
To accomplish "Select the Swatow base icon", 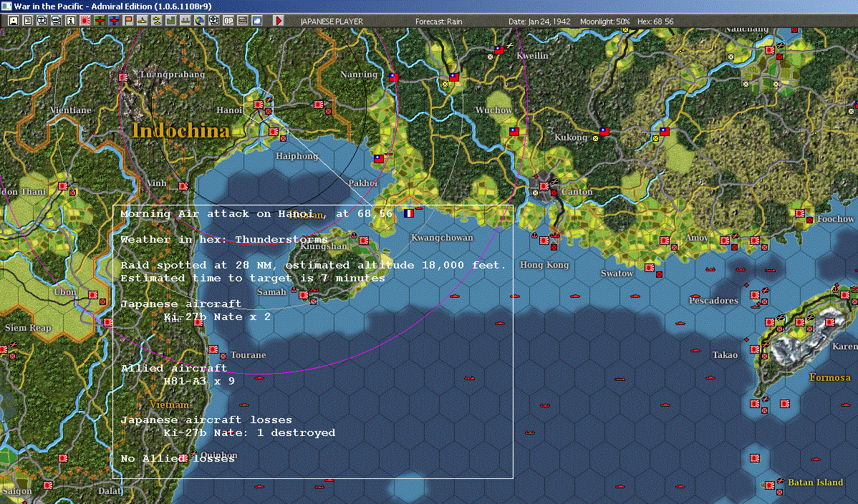I will click(650, 268).
